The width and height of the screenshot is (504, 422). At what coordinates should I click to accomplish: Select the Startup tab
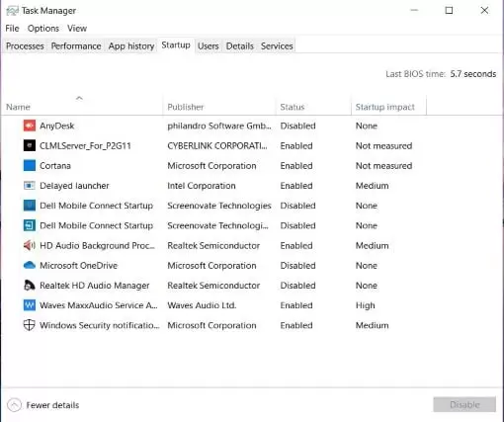pos(176,45)
